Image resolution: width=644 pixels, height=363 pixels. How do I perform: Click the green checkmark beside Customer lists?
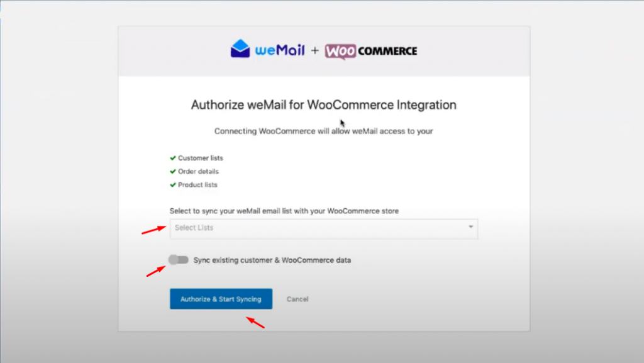click(x=173, y=158)
